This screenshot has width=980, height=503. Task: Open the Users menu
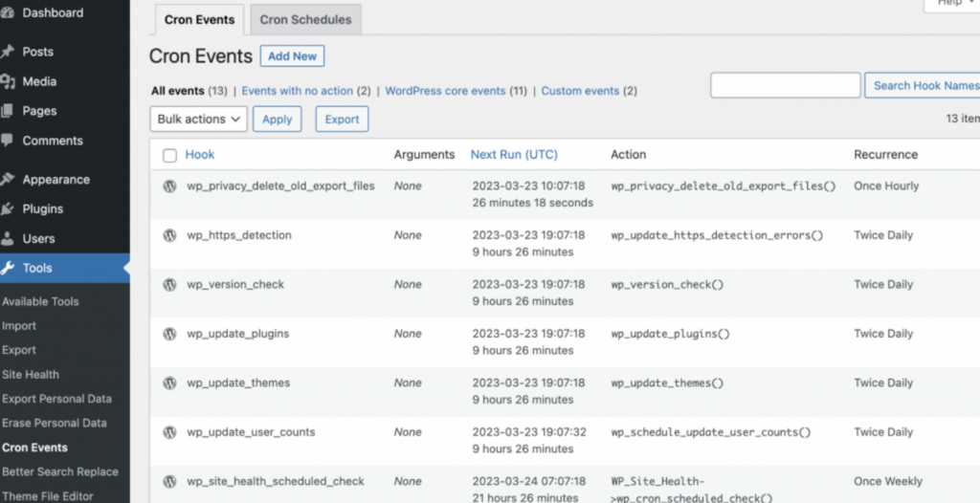tap(38, 239)
